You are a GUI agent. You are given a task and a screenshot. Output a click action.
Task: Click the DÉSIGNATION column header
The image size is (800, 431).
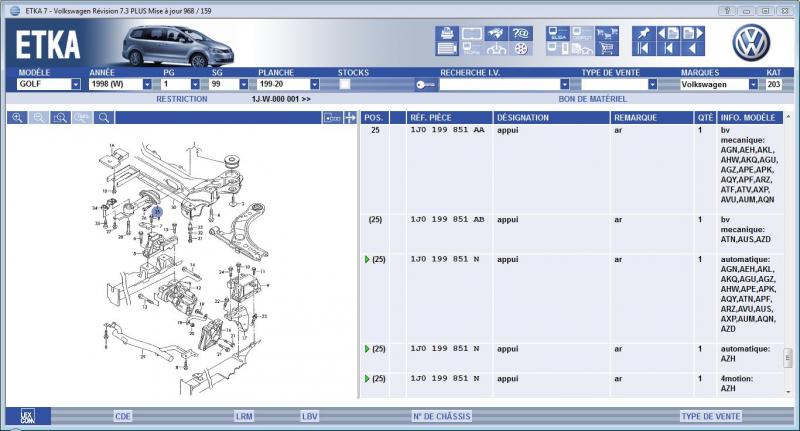(552, 118)
